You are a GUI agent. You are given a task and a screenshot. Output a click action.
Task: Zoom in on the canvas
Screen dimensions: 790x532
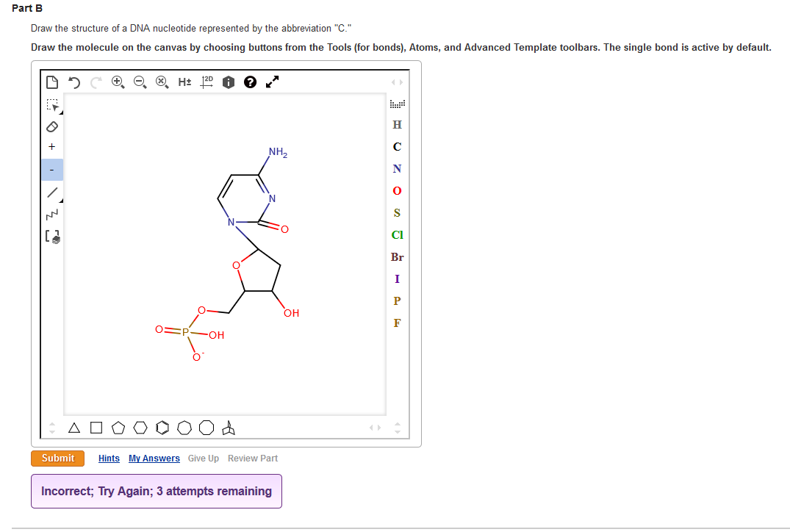118,82
